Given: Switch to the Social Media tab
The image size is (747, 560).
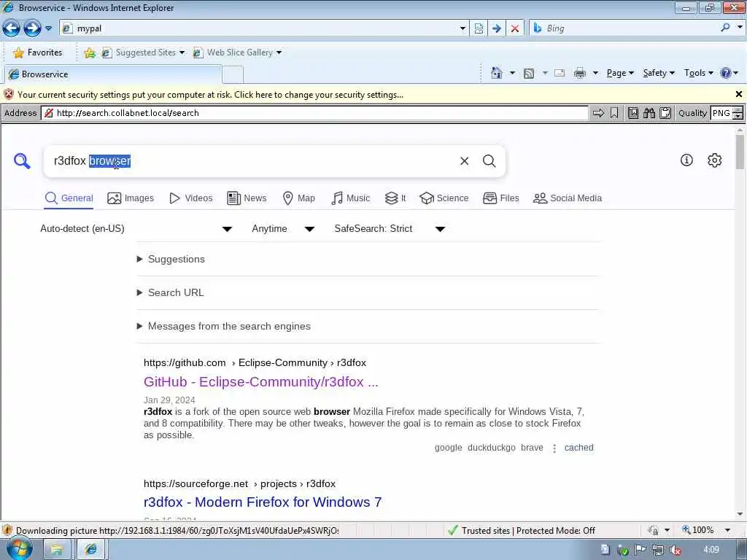Looking at the screenshot, I should click(568, 198).
